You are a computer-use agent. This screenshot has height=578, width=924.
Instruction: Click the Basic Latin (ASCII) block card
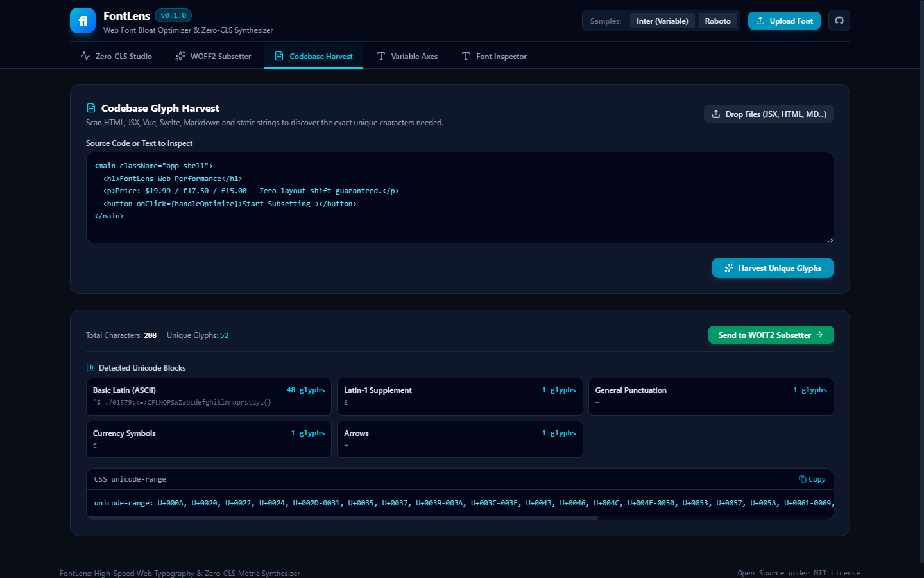click(209, 396)
